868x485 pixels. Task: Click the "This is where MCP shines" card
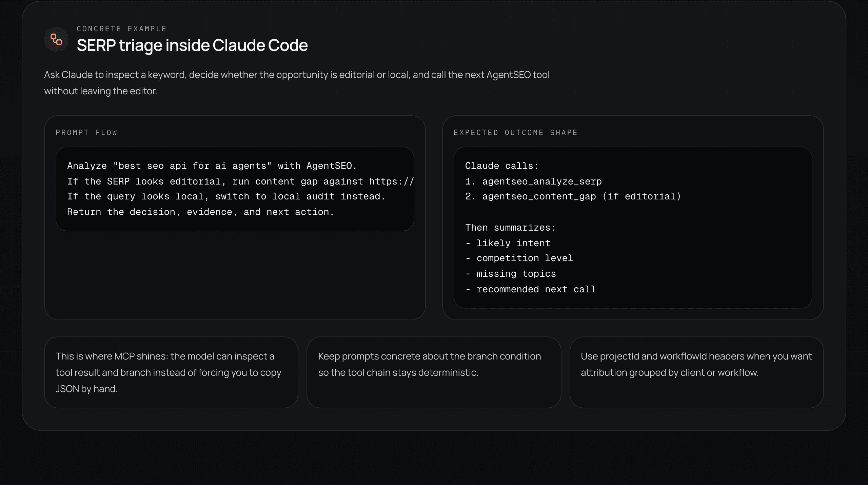(171, 372)
